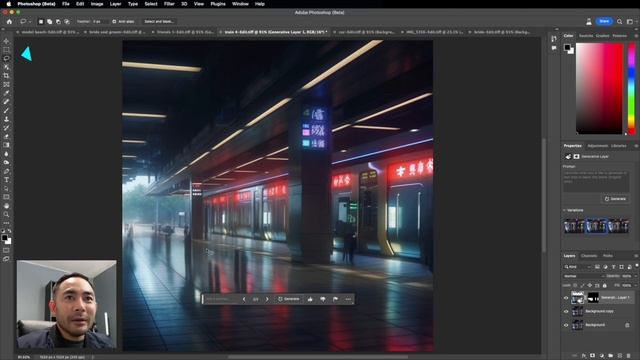Hide the Background layer
The width and height of the screenshot is (640, 360).
click(x=566, y=325)
